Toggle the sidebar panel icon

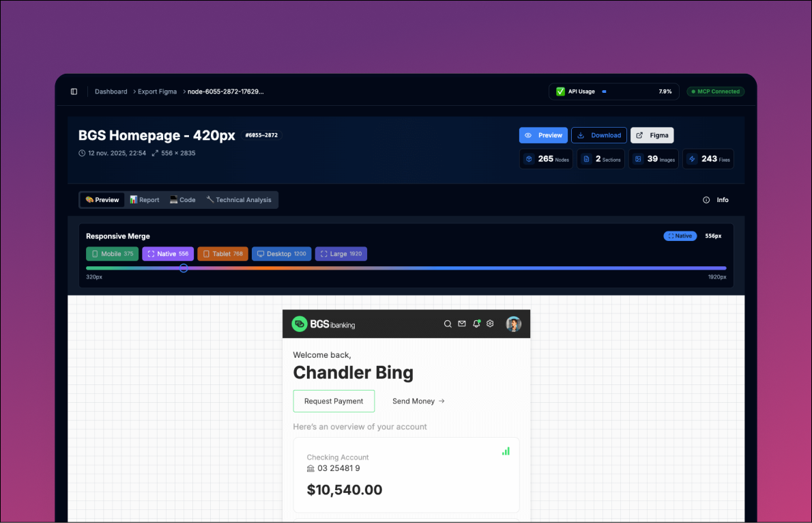pos(74,91)
